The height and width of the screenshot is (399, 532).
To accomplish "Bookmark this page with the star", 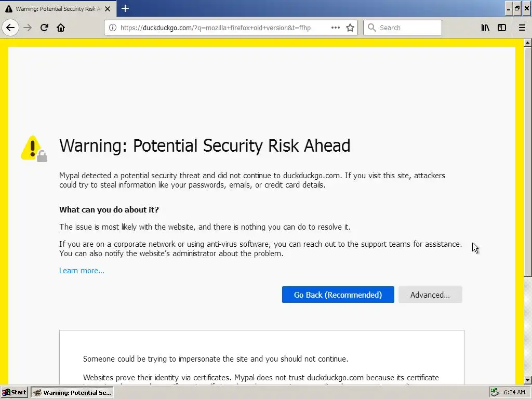I will (350, 28).
